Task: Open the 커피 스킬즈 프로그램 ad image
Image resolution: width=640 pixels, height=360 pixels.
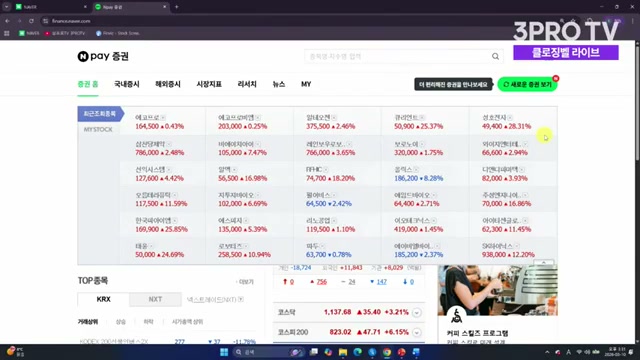Action: tap(498, 290)
